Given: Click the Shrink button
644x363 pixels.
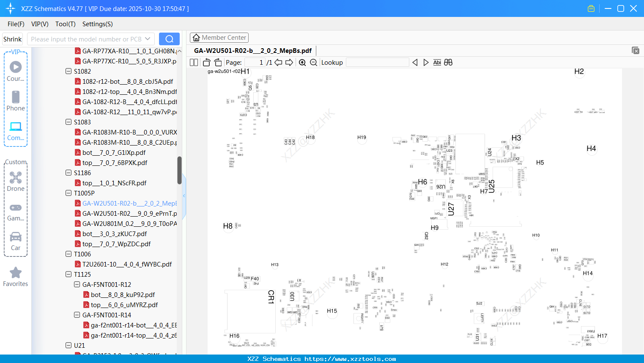Looking at the screenshot, I should click(12, 39).
